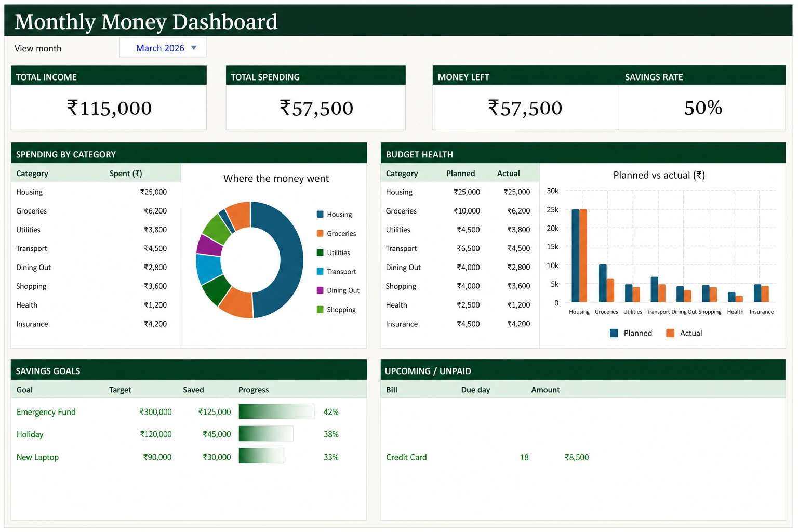Select Dining Out spent ₹2,800 in Spending table
Image resolution: width=798 pixels, height=532 pixels.
point(155,268)
